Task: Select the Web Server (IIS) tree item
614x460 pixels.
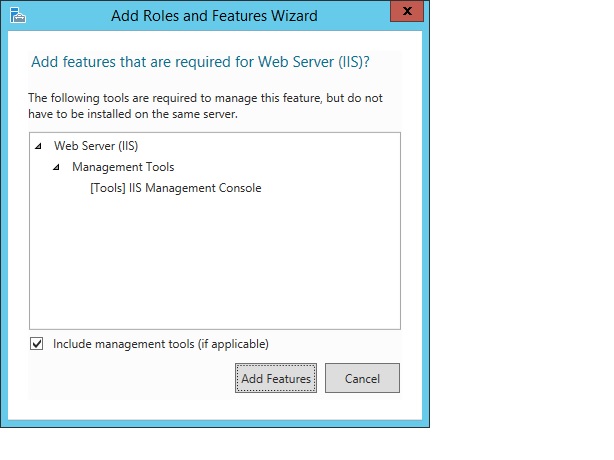Action: [x=96, y=146]
